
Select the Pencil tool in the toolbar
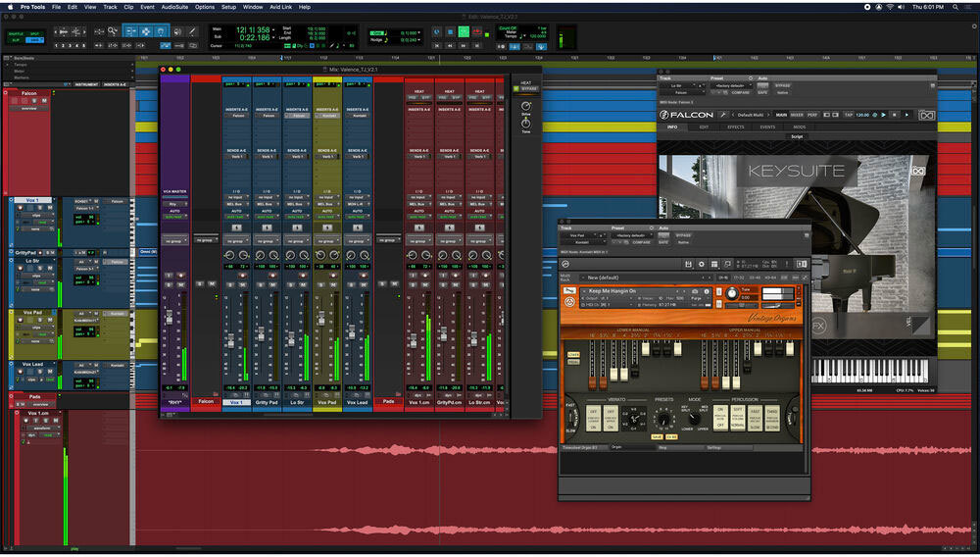point(191,31)
